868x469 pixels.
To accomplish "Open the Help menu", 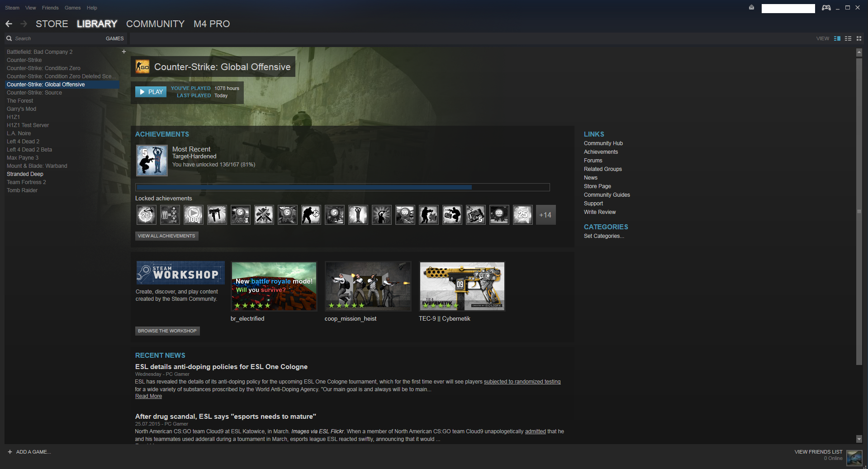I will (92, 8).
